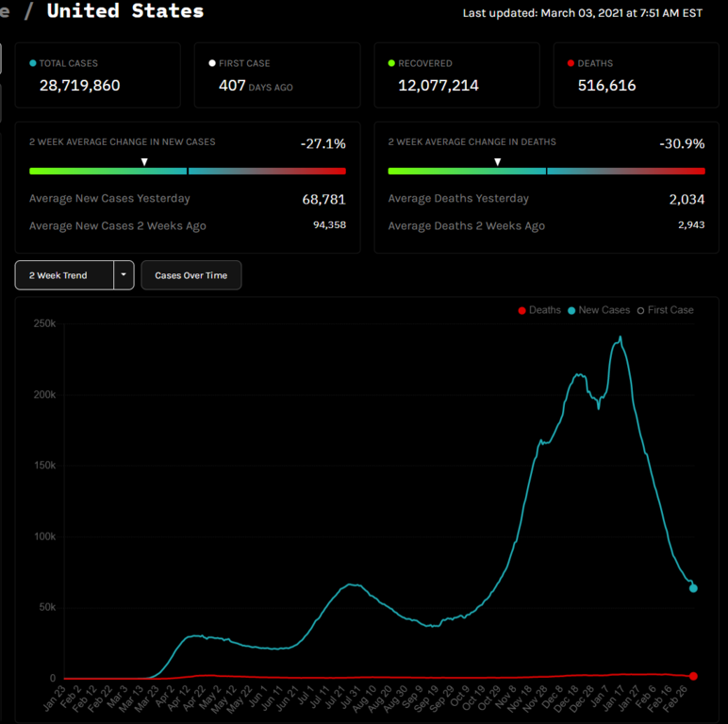Screen dimensions: 728x724
Task: Click the United States breadcrumb title
Action: [124, 11]
